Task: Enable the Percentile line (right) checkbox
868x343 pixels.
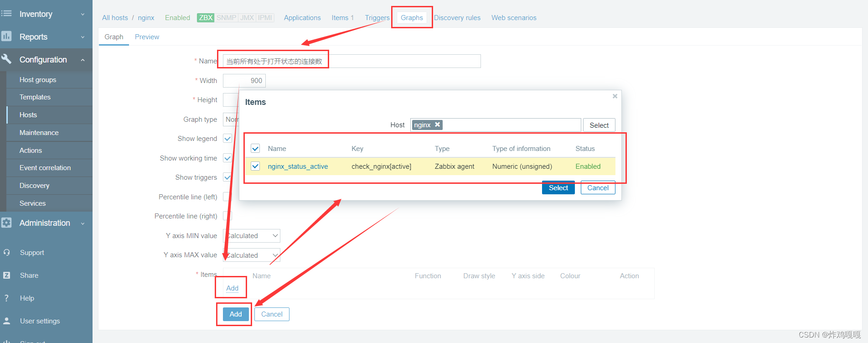Action: [227, 216]
